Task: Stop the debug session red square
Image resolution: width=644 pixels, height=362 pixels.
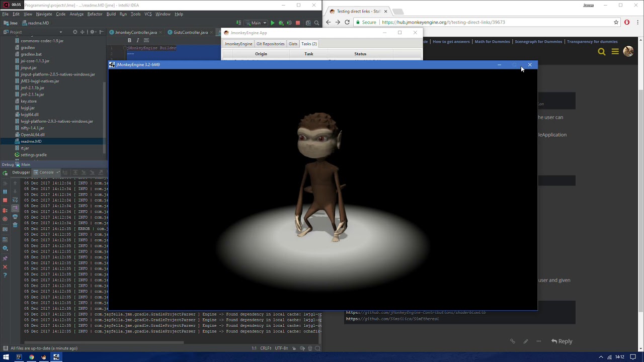Action: point(5,200)
